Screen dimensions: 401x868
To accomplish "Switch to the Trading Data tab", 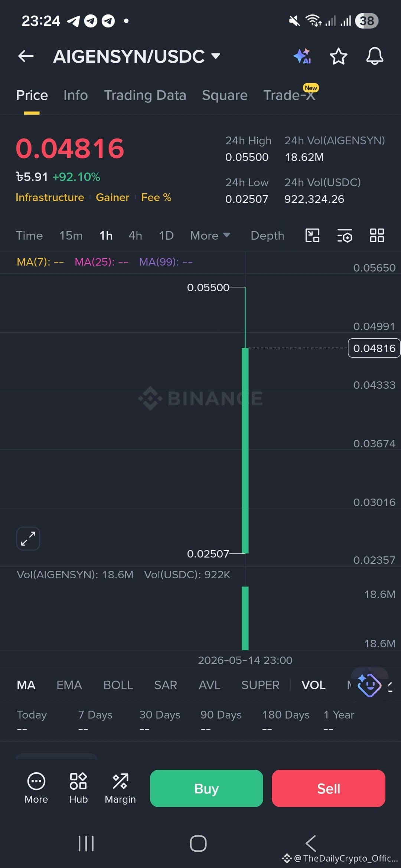I will pos(145,95).
